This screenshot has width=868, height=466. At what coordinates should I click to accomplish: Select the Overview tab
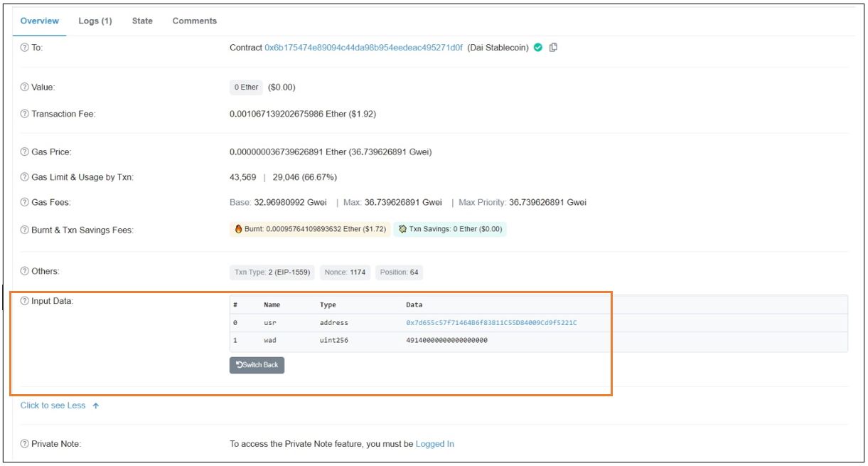point(40,21)
